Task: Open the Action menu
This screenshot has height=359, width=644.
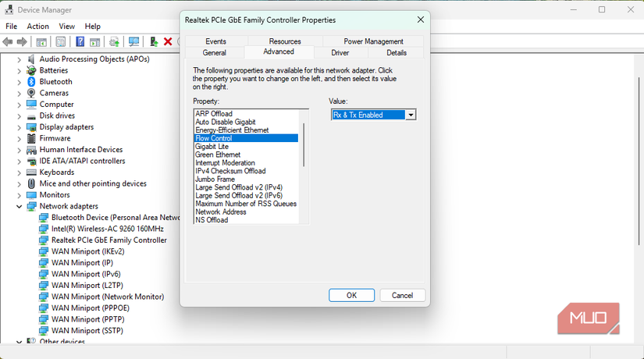Action: pos(37,27)
